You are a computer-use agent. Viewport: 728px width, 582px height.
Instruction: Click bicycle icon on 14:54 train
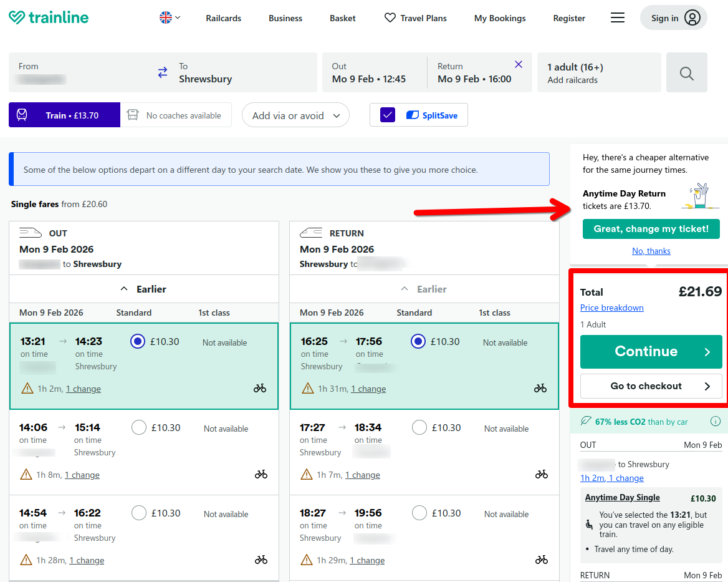[x=261, y=560]
